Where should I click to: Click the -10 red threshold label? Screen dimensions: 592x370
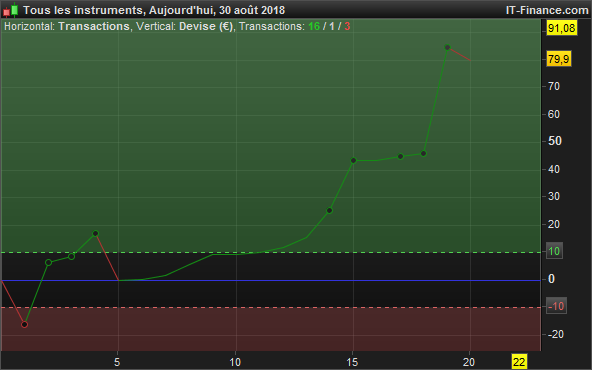pos(556,306)
